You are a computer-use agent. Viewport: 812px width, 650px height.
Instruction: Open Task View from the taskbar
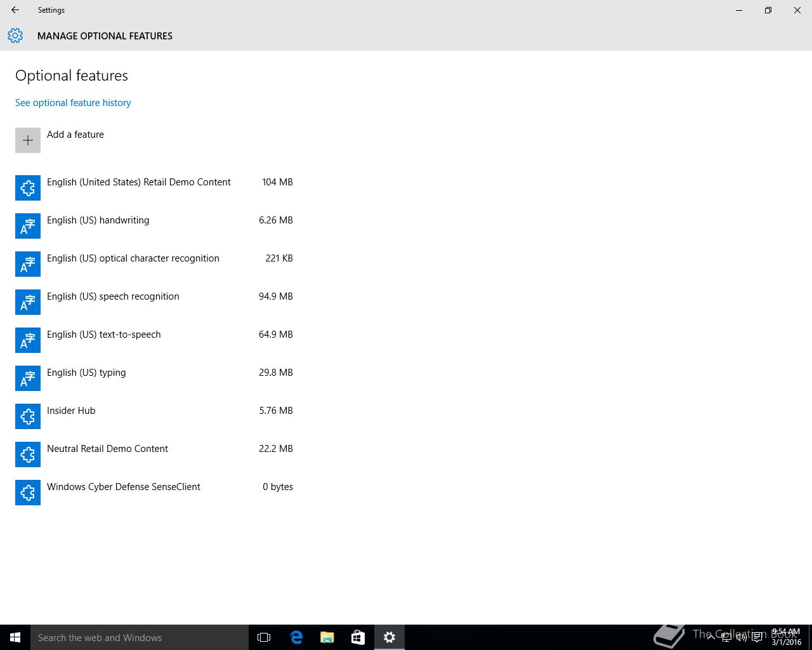[264, 637]
